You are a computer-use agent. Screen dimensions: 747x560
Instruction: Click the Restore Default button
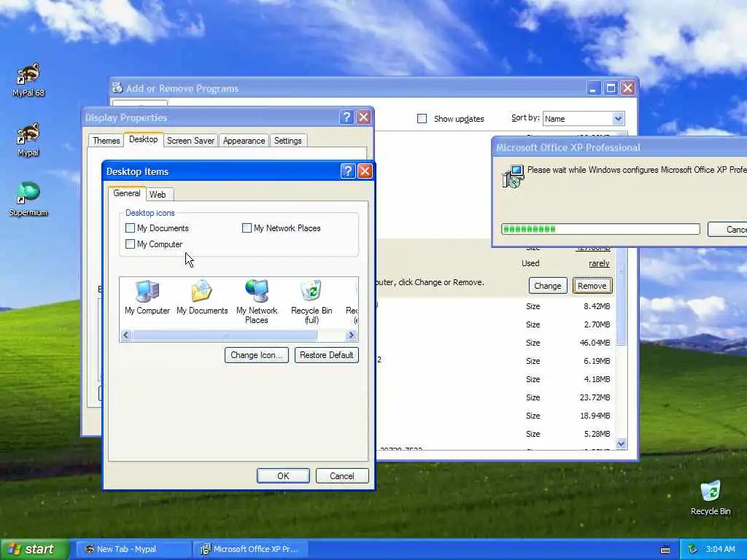tap(327, 355)
